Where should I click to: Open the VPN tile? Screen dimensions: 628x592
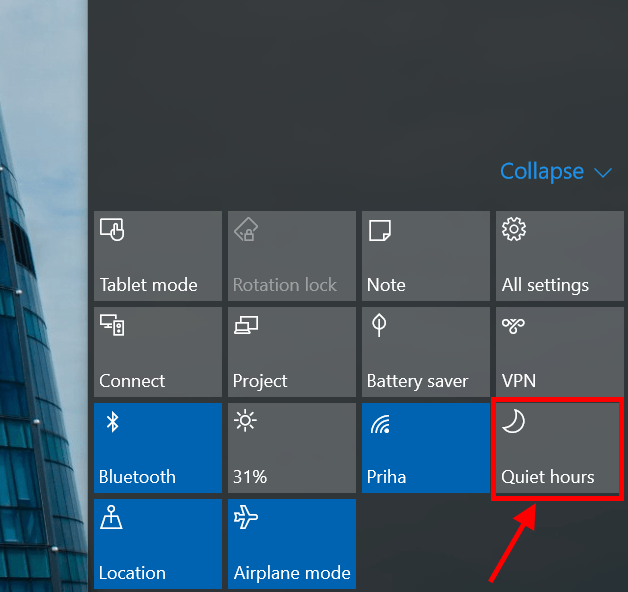[560, 352]
